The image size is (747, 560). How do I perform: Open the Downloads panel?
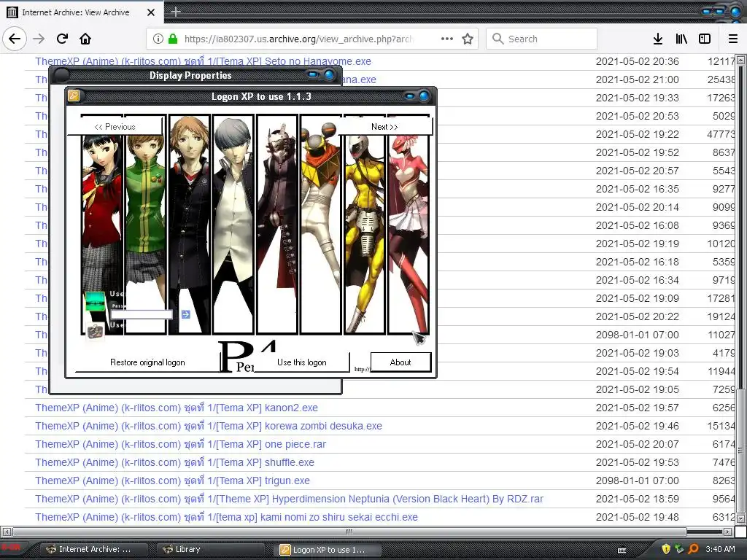[x=657, y=39]
